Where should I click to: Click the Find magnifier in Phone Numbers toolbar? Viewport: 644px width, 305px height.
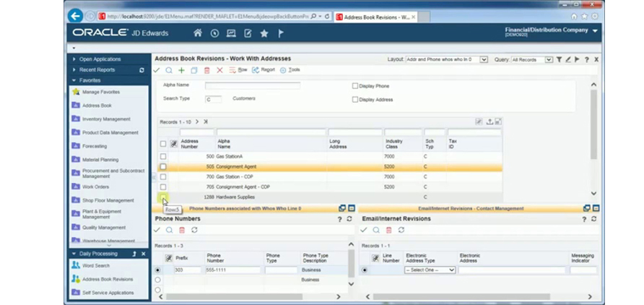coord(169,230)
